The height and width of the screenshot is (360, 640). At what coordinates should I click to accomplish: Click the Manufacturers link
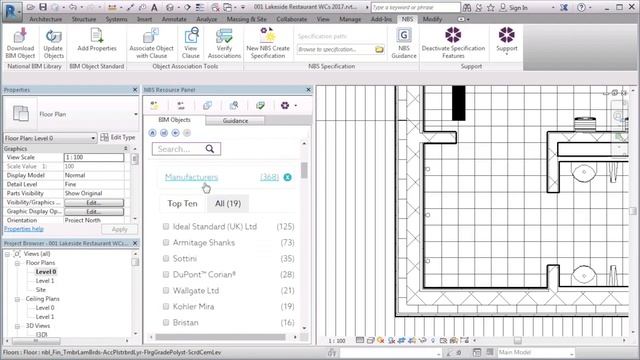(x=191, y=177)
